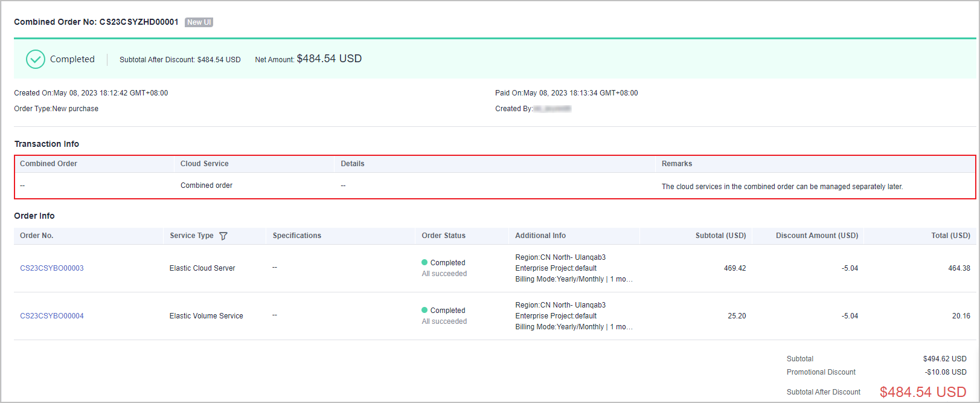Click the New UI badge
The image size is (980, 403).
point(199,22)
